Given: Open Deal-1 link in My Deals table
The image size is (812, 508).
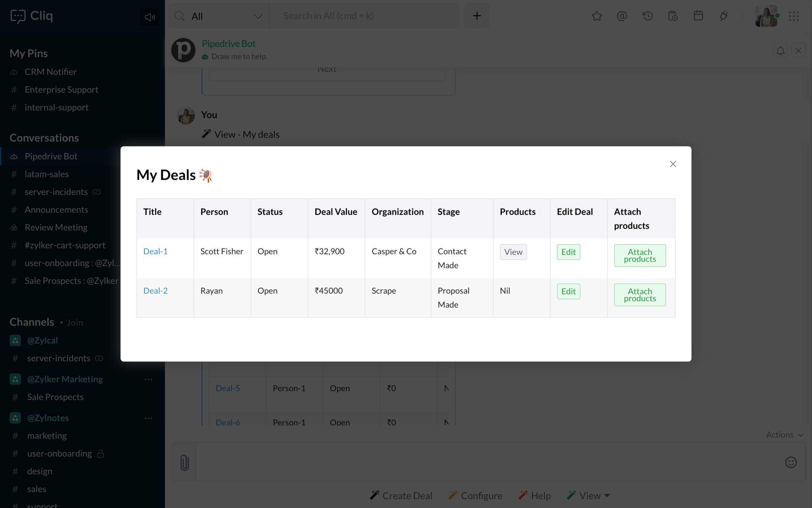Looking at the screenshot, I should point(155,251).
